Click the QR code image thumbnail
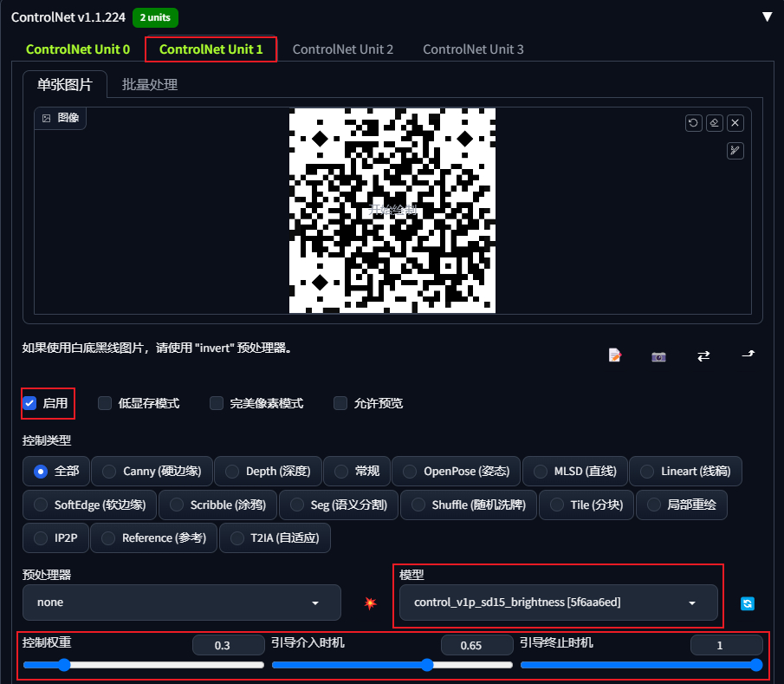 pyautogui.click(x=392, y=211)
